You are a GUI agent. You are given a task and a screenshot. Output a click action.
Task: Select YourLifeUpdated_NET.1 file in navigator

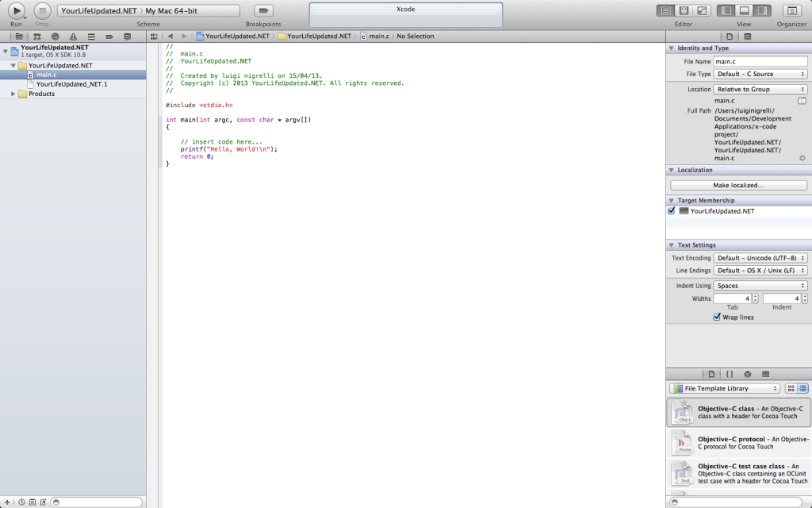point(71,84)
